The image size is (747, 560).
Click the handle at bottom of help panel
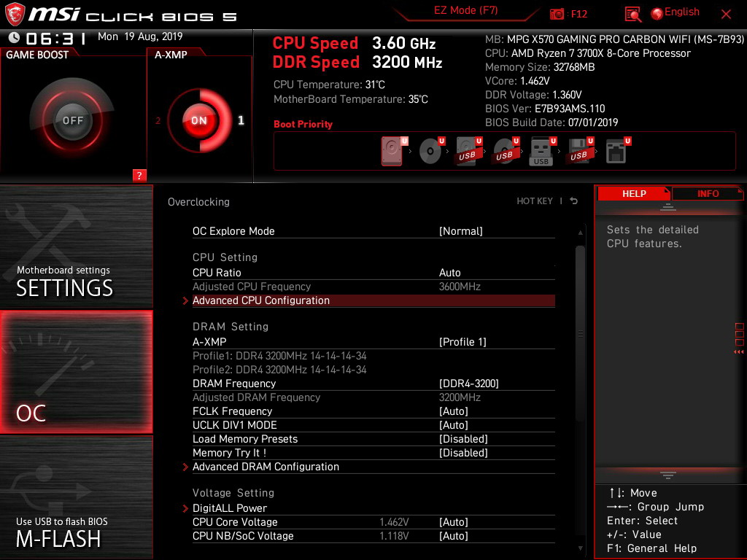coord(668,475)
